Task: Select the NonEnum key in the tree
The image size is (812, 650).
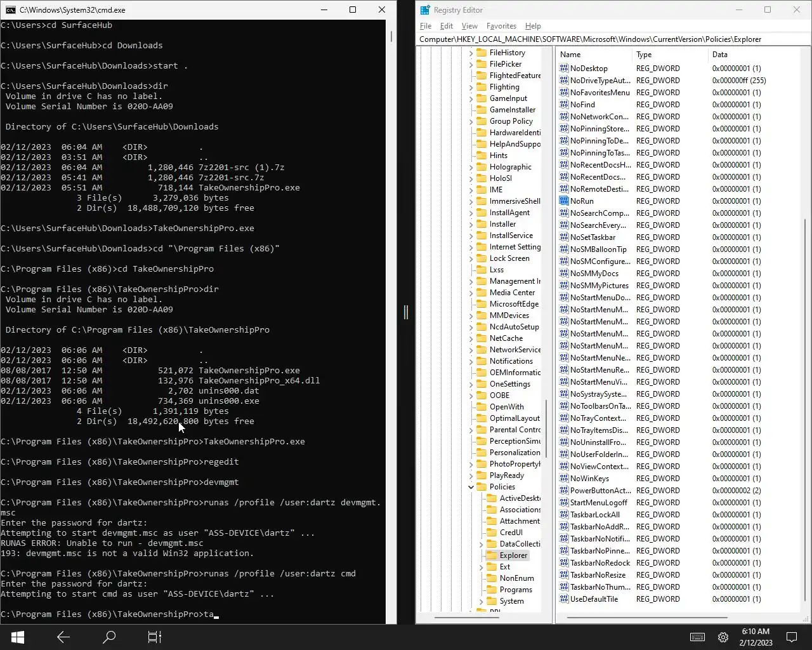Action: point(516,578)
